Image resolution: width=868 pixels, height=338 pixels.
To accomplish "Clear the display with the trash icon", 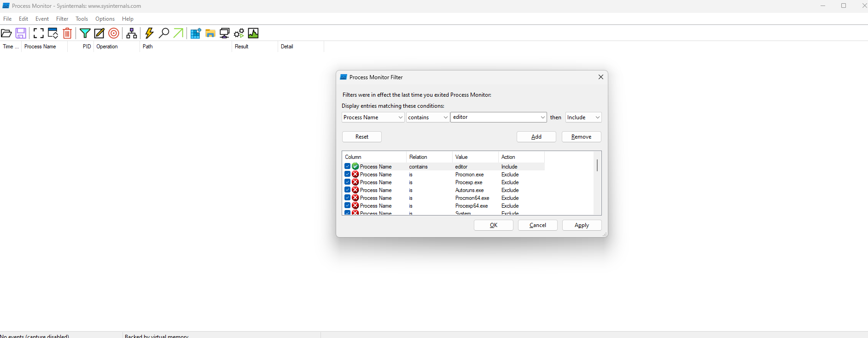I will 67,33.
